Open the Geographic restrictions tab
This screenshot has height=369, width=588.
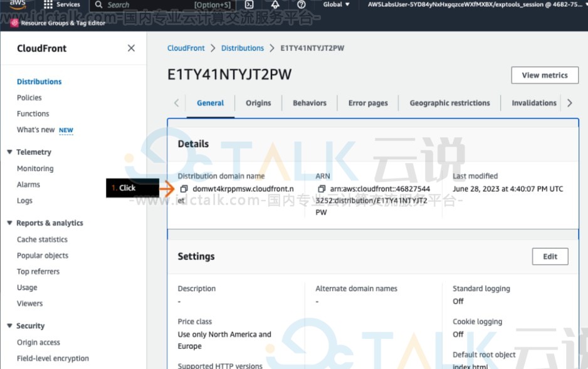coord(449,103)
